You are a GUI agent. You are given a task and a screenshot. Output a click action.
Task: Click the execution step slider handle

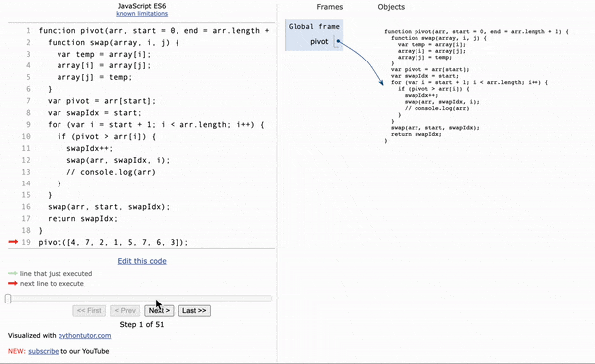pyautogui.click(x=8, y=299)
